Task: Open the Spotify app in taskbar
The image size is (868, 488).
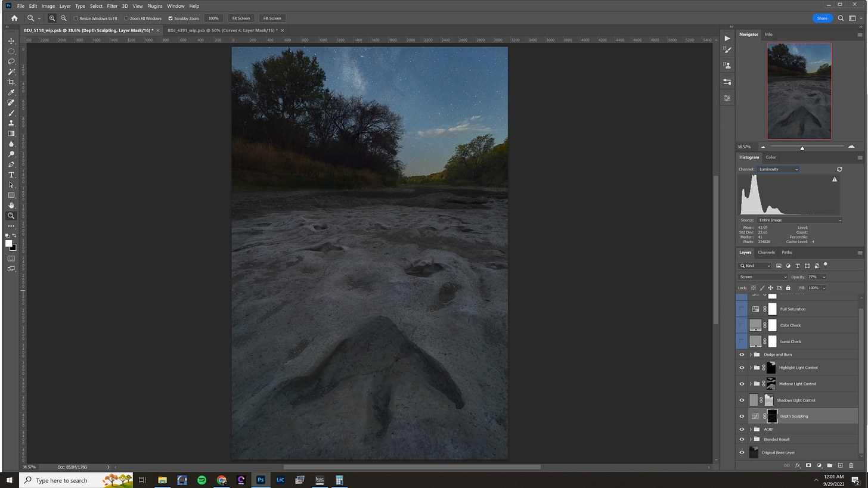Action: coord(201,480)
